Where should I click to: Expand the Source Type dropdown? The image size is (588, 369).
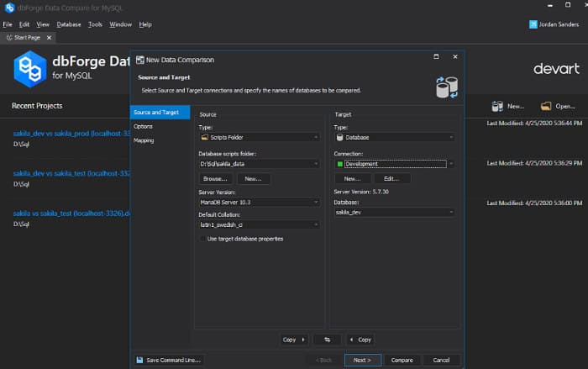pos(316,137)
